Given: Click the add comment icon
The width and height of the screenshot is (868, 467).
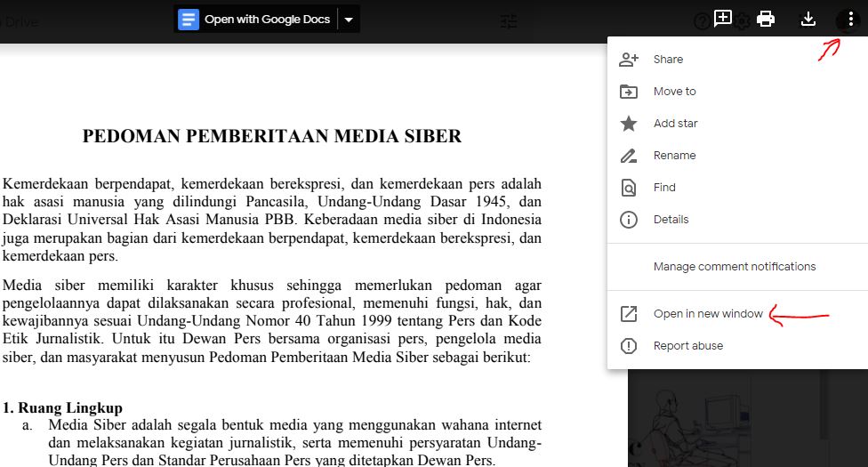Looking at the screenshot, I should click(x=722, y=19).
